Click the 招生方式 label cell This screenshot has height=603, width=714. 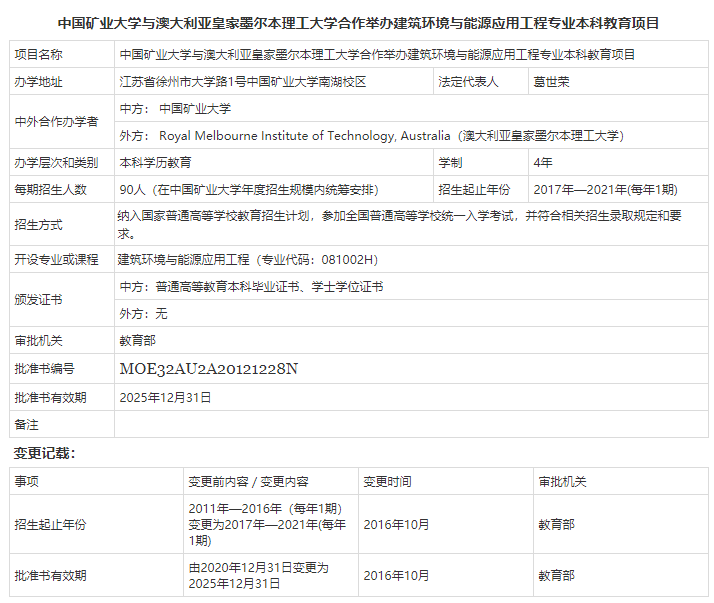click(x=62, y=225)
